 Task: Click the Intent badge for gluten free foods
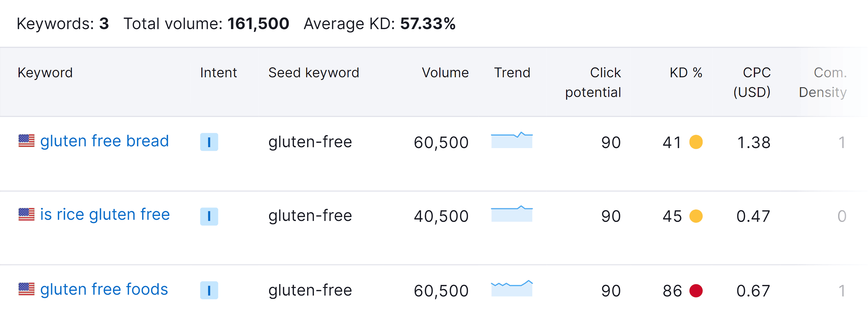click(x=209, y=290)
